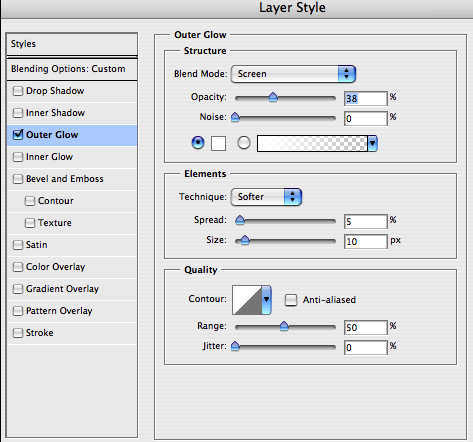473x442 pixels.
Task: Open the Blend Mode Screen dropdown
Action: 293,74
